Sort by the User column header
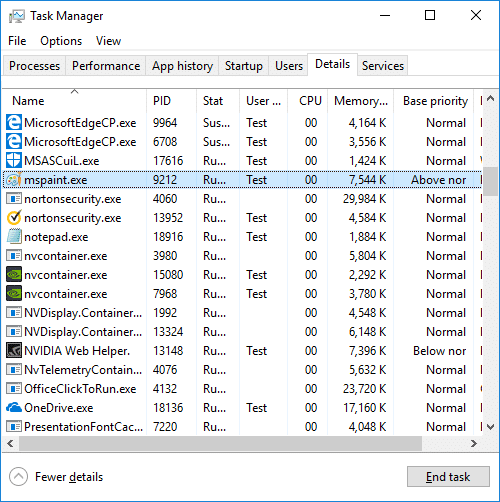 (263, 101)
